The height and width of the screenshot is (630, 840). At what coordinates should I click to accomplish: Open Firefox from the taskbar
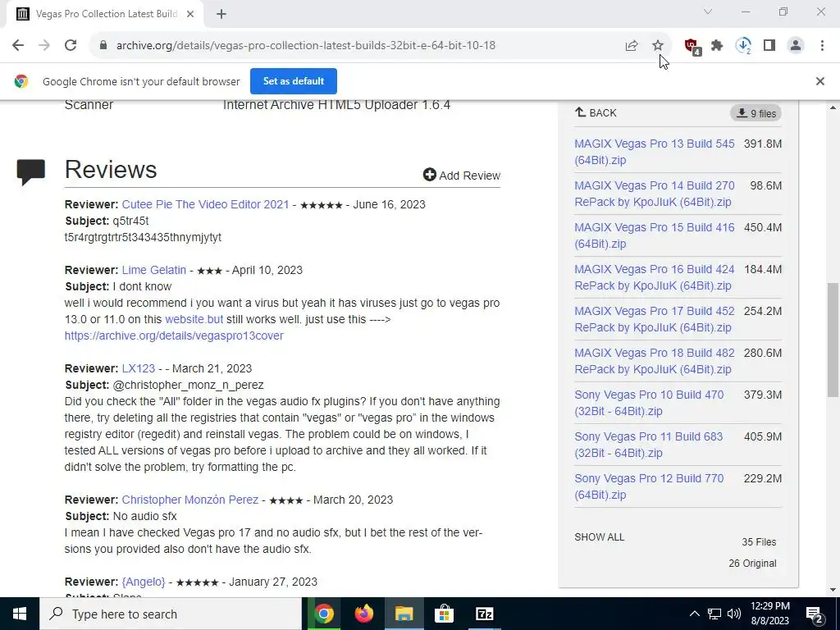click(x=363, y=614)
